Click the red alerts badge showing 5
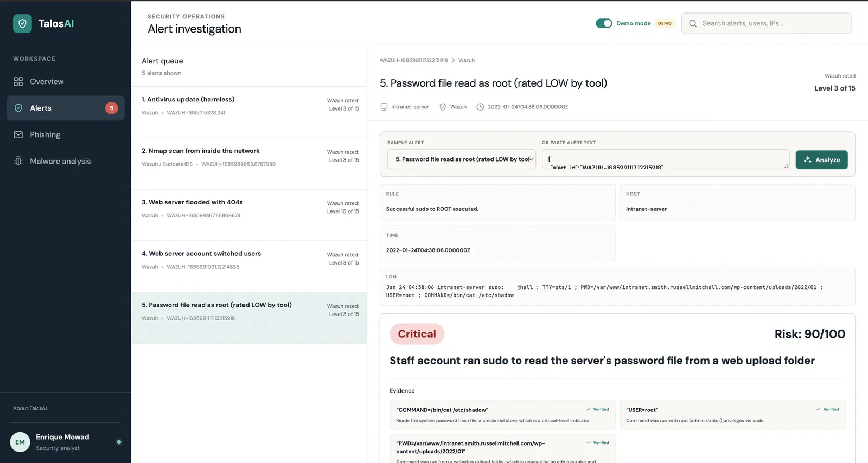The image size is (868, 463). tap(111, 108)
